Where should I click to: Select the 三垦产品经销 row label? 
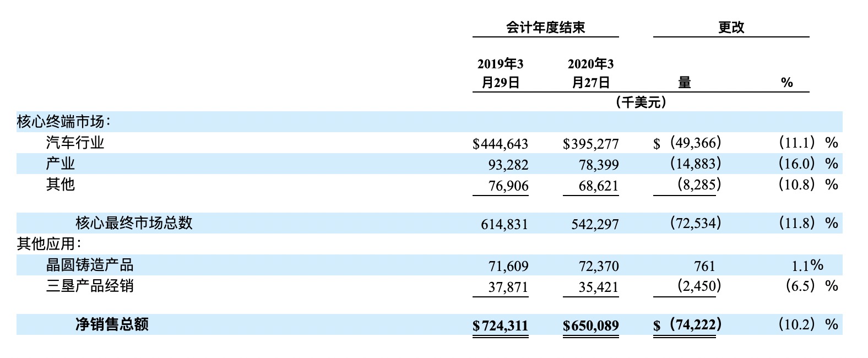click(x=90, y=286)
